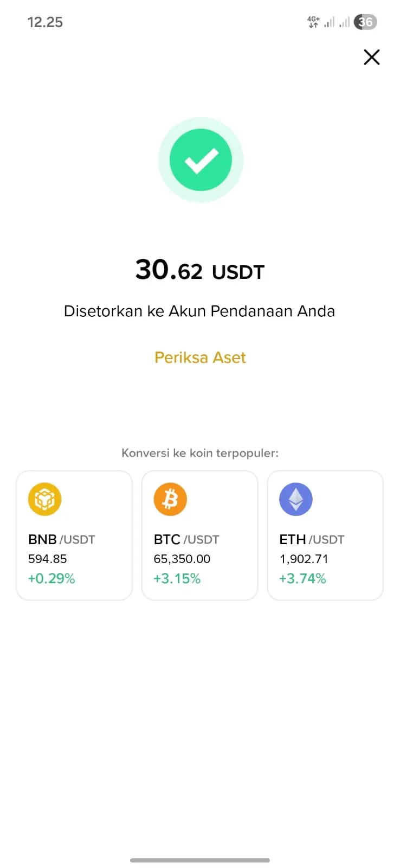Tap the Ethereum diamond logo

pos(296,499)
